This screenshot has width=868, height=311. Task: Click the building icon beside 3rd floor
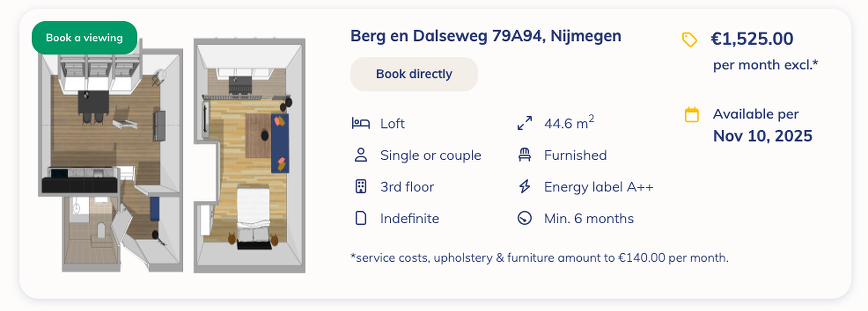pos(360,186)
